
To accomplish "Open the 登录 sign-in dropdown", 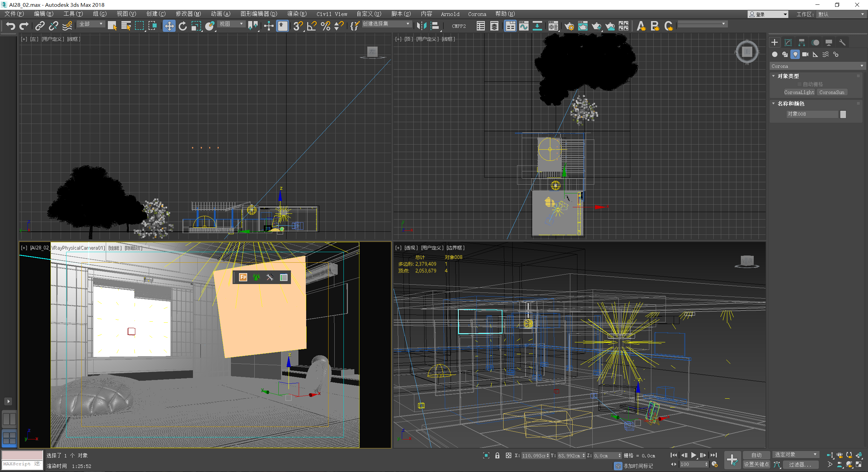I will tap(768, 14).
